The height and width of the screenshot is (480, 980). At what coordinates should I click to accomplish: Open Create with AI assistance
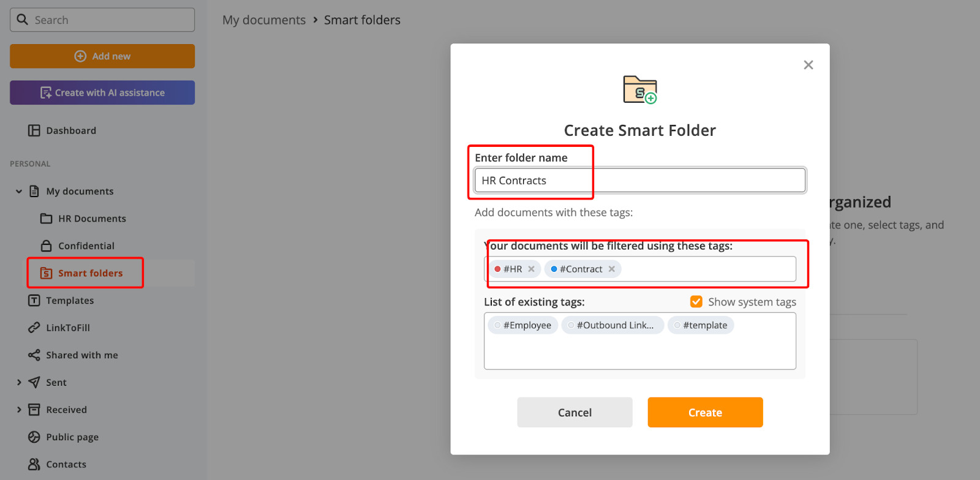102,92
